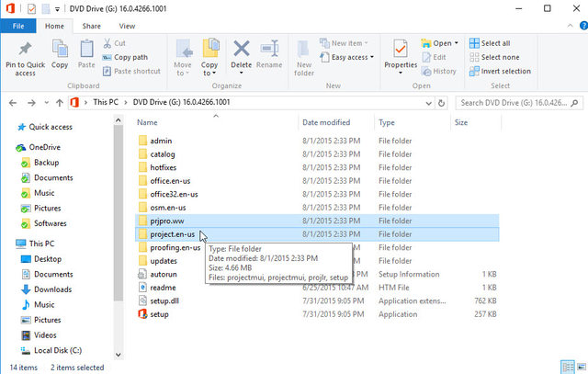Select Quick access in navigation pane
The image size is (588, 374).
pyautogui.click(x=51, y=127)
